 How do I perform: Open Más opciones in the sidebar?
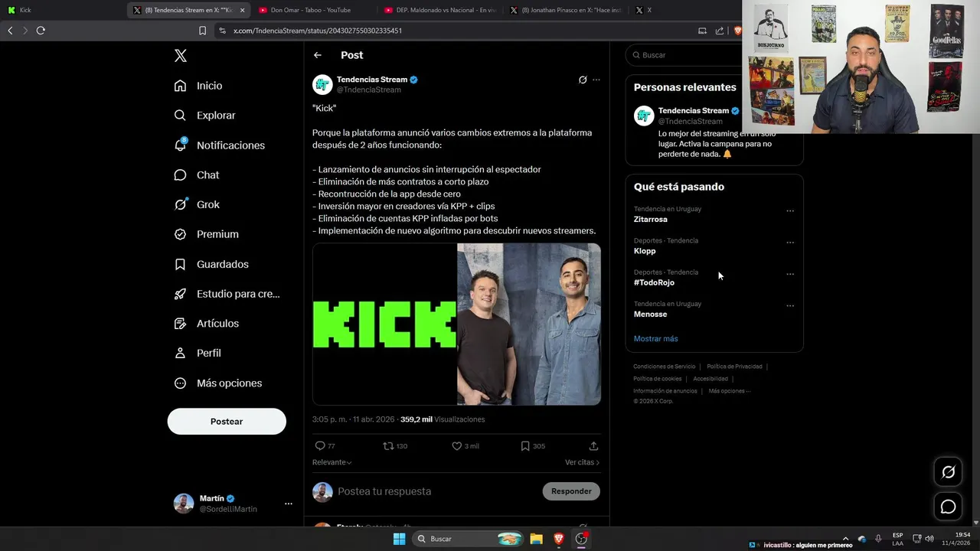[218, 383]
